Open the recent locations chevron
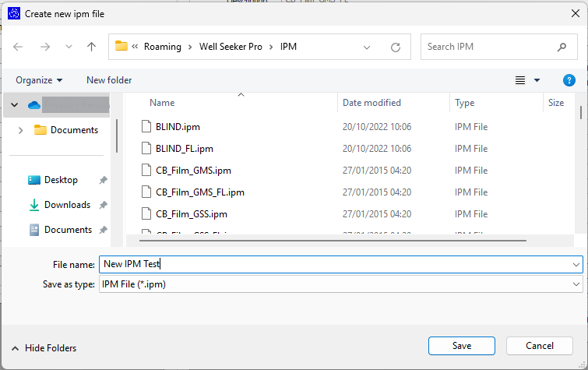The image size is (588, 370). 69,47
